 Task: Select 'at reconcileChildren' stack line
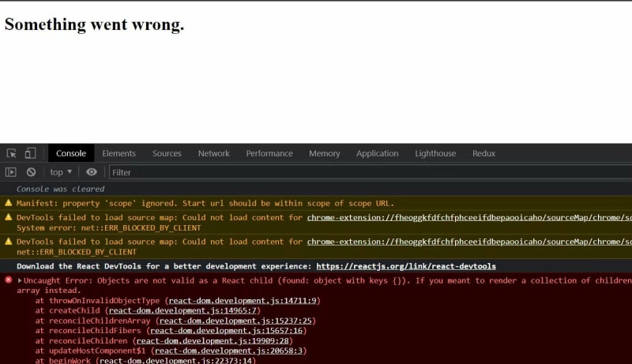(164, 340)
